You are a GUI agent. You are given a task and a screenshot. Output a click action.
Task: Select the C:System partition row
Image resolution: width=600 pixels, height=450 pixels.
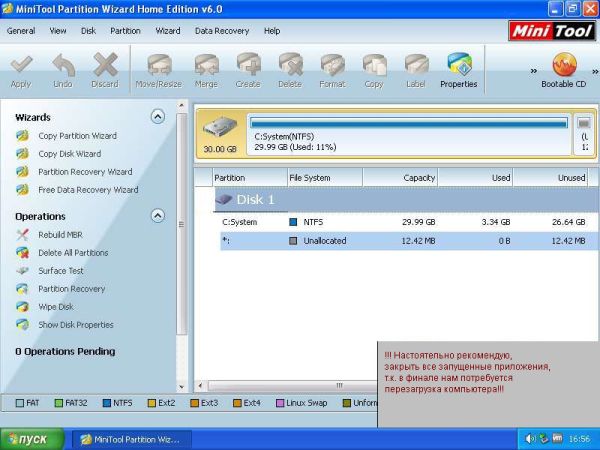(409, 222)
